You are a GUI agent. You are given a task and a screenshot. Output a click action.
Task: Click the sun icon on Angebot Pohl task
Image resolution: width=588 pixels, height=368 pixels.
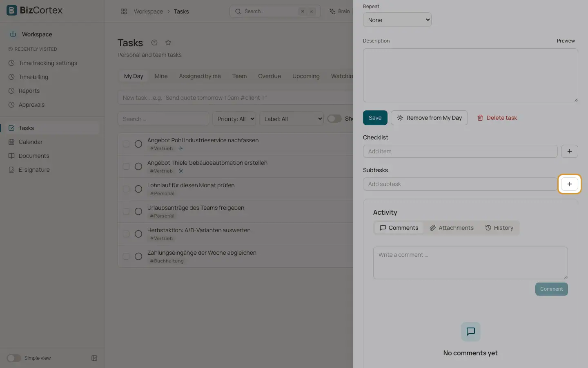pos(181,148)
